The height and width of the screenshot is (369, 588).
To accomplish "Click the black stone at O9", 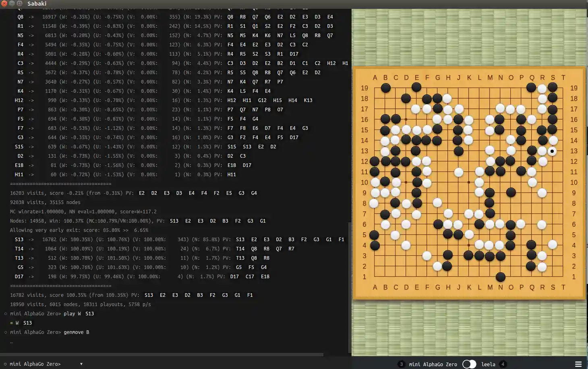I will 511,192.
